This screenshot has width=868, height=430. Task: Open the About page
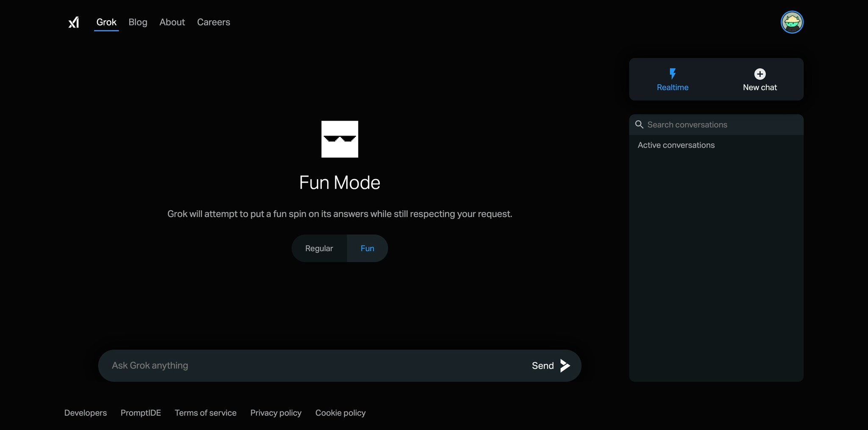click(x=172, y=22)
